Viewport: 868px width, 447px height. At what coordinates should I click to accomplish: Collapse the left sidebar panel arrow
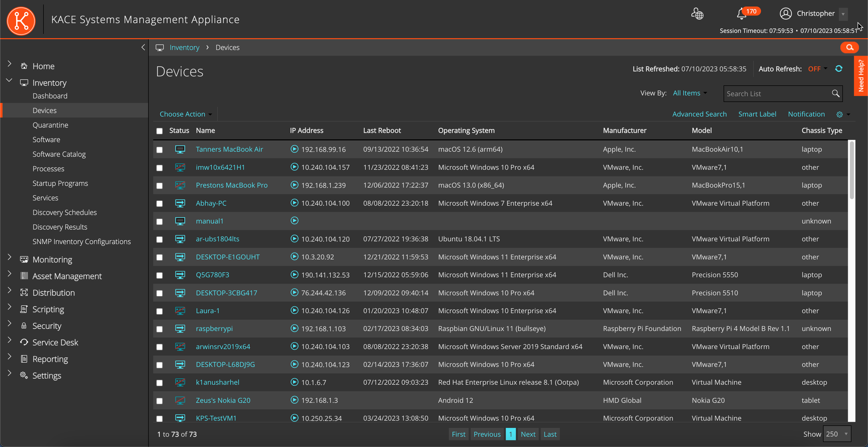(143, 47)
